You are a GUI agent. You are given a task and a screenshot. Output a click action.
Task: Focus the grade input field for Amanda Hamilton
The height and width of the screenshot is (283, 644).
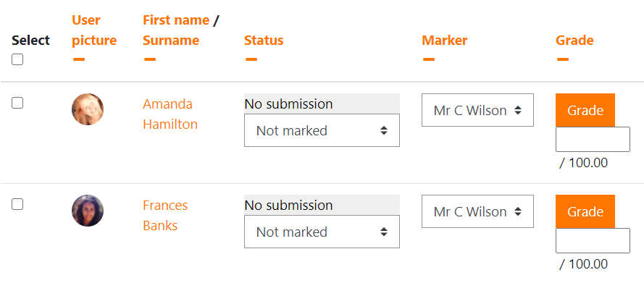[593, 140]
